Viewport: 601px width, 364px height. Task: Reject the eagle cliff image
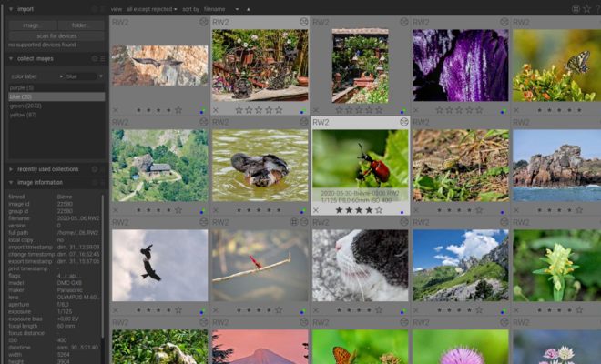pos(116,110)
